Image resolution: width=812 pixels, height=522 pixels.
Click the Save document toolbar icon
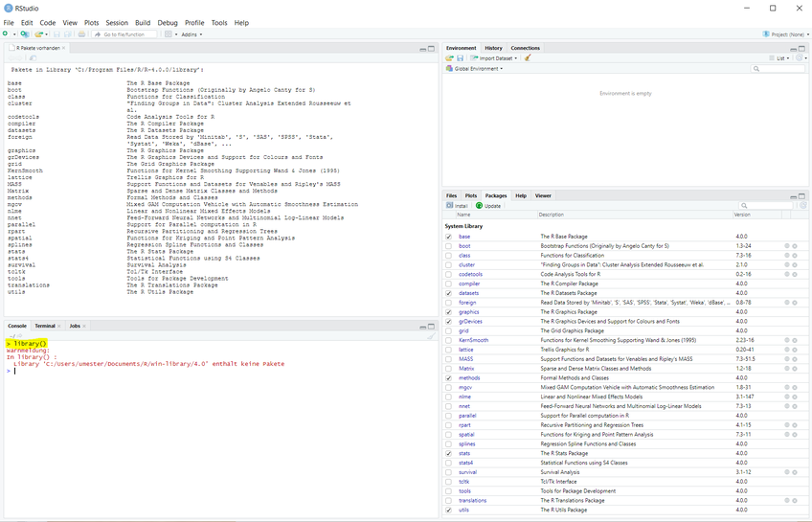[x=56, y=34]
